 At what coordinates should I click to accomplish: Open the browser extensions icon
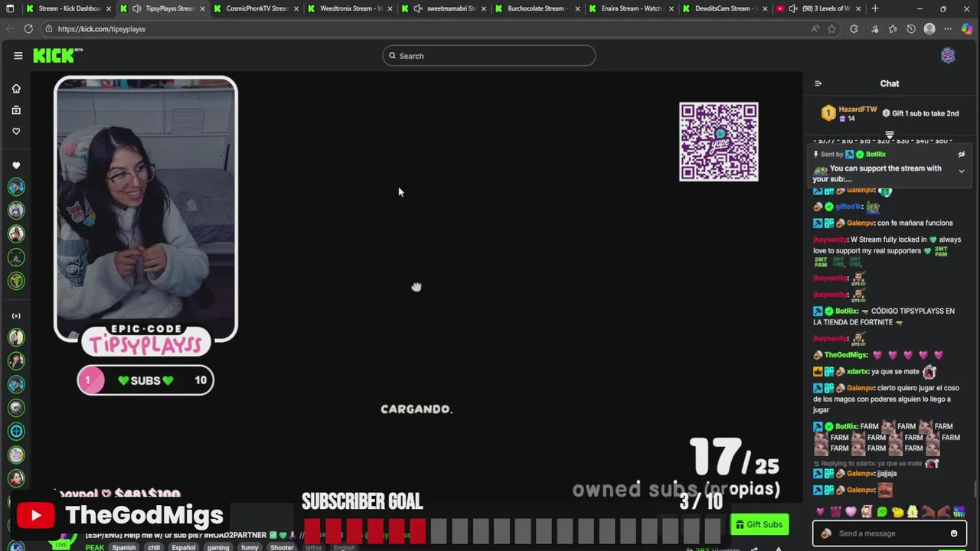coord(854,29)
